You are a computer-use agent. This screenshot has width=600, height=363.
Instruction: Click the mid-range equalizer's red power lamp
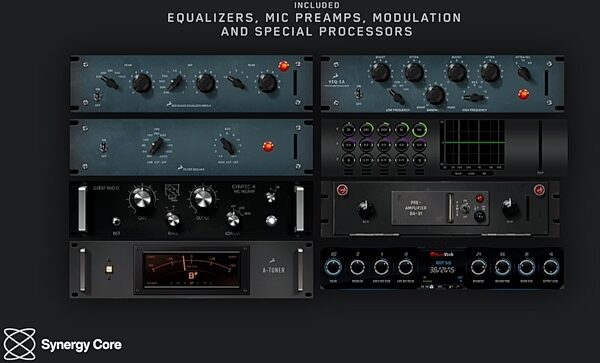click(x=284, y=66)
